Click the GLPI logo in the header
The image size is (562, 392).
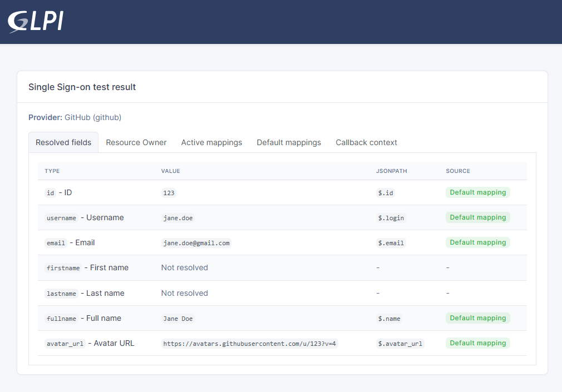point(36,22)
